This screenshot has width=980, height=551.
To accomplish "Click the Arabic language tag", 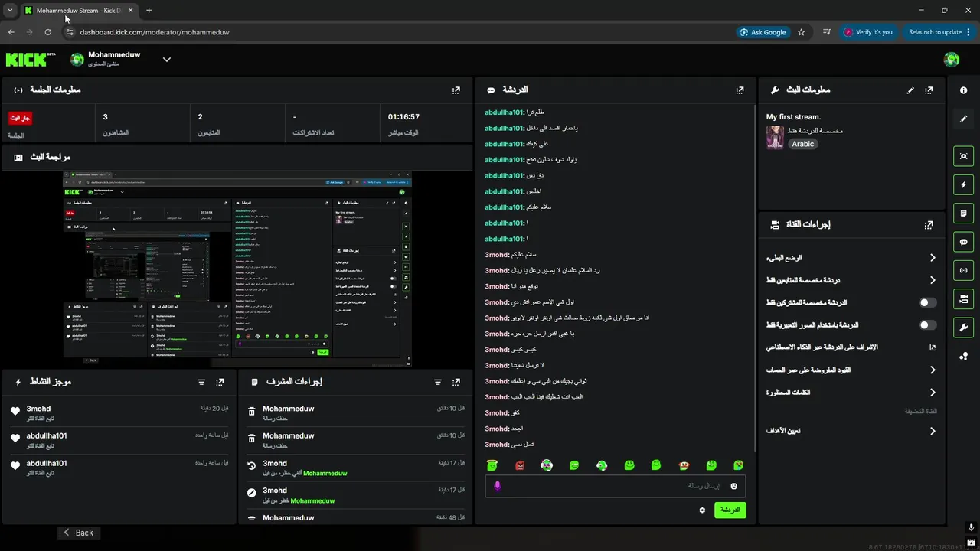I will [803, 144].
